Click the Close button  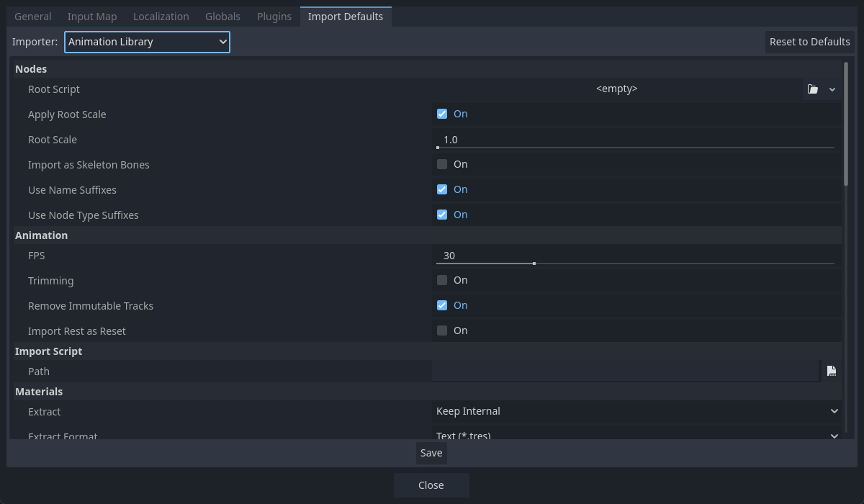point(431,485)
